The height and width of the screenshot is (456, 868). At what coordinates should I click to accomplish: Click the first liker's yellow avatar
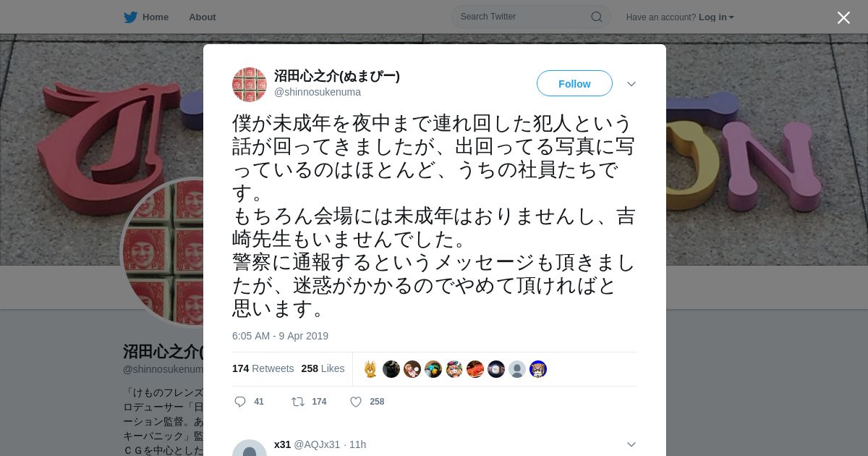(370, 369)
